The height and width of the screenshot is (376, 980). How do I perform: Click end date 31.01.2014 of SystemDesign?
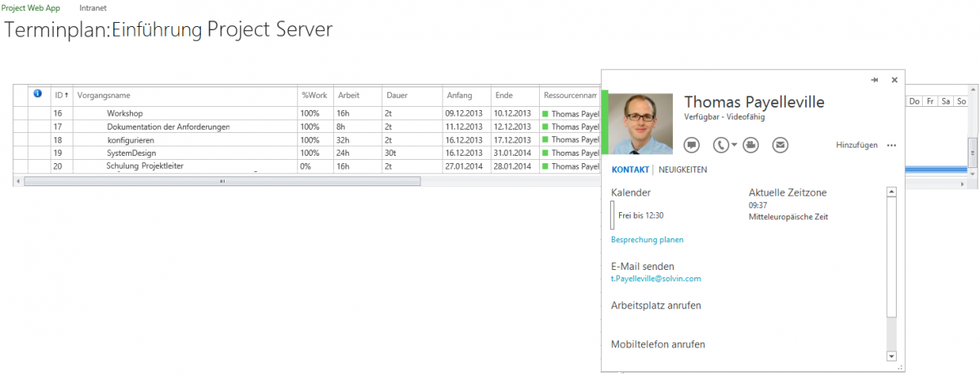click(x=515, y=153)
